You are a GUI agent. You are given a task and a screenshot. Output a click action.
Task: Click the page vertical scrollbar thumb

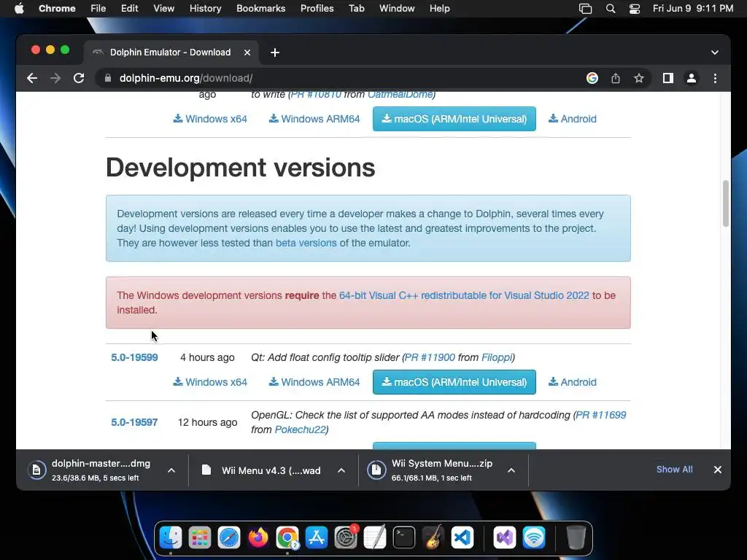(726, 203)
